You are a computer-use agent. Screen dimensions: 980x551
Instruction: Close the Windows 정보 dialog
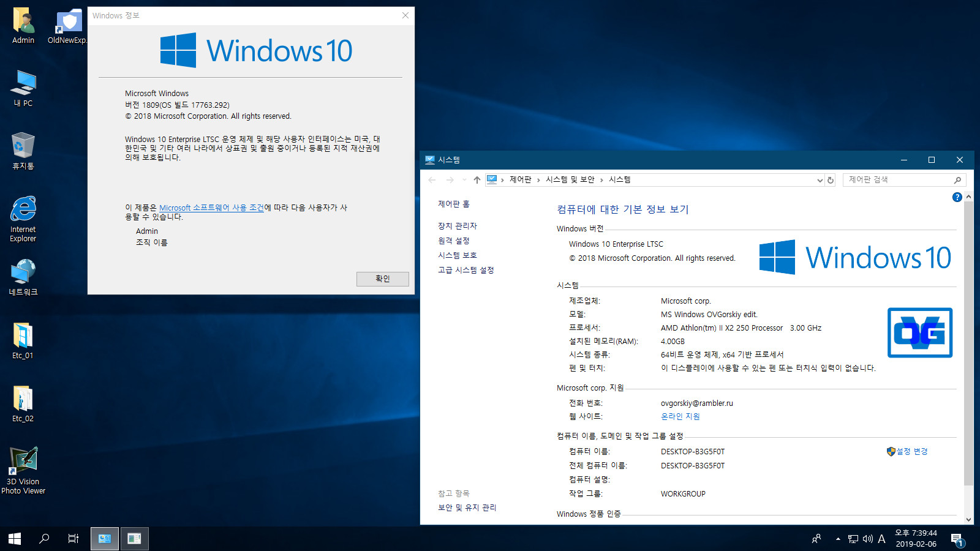(405, 15)
